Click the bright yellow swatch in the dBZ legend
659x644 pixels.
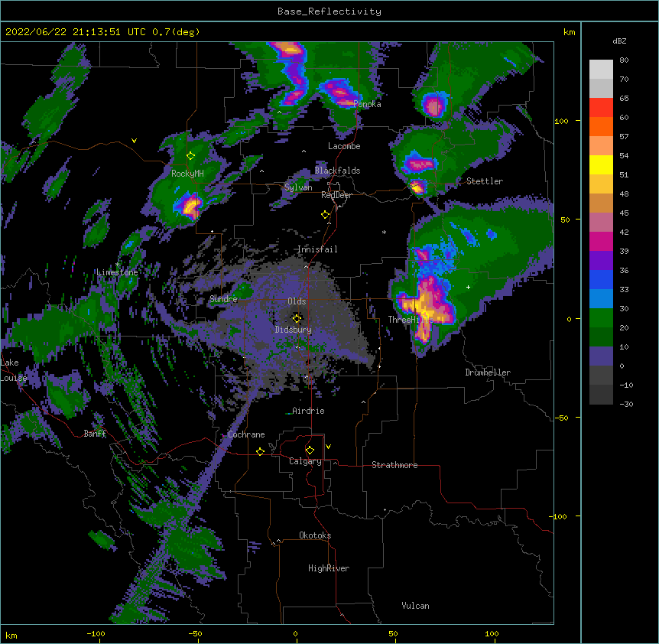(601, 164)
